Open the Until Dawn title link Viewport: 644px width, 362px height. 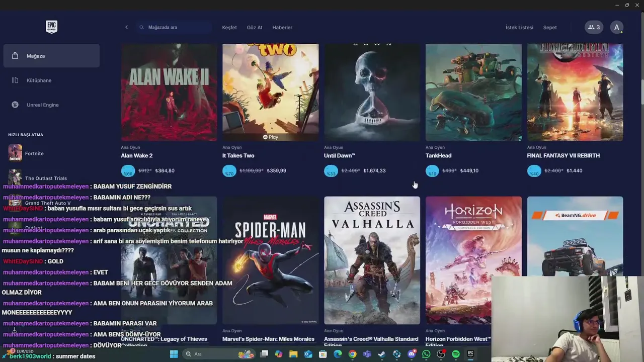tap(340, 156)
